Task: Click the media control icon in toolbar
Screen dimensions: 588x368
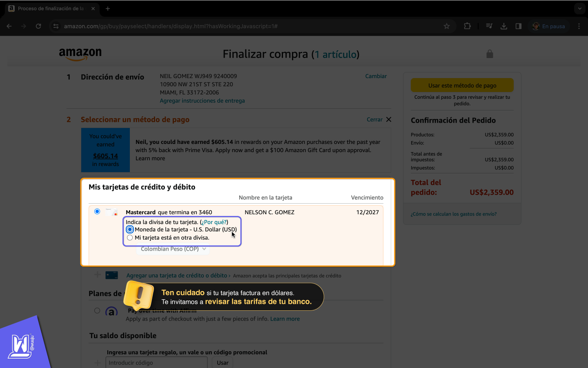Action: [x=489, y=26]
